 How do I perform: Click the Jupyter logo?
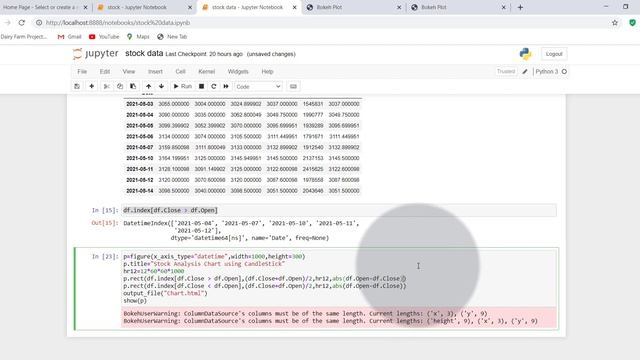click(x=96, y=54)
